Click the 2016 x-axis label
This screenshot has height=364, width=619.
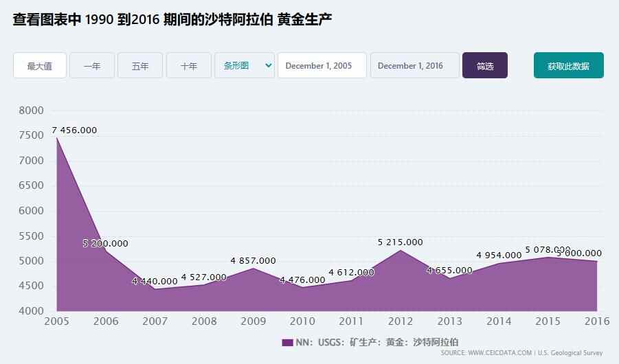[x=596, y=321]
